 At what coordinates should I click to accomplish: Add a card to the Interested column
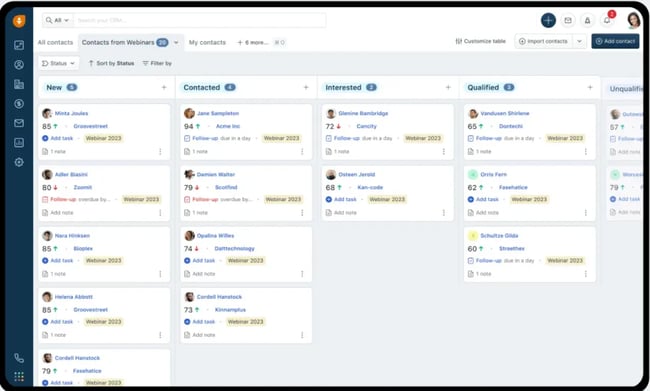[x=448, y=87]
